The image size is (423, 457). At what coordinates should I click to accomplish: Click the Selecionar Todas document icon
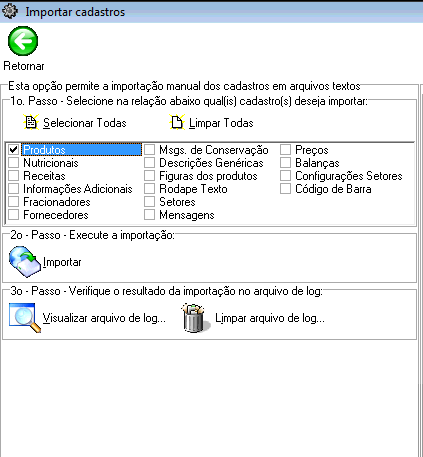pyautogui.click(x=31, y=122)
